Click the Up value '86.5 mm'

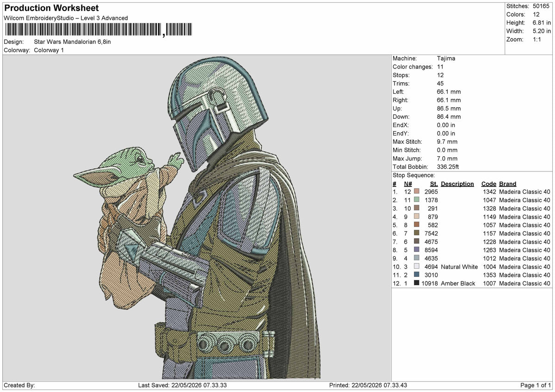[449, 109]
